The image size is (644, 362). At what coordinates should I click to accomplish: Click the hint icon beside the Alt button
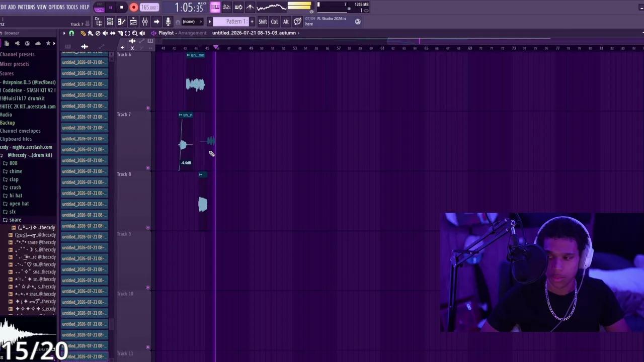297,22
